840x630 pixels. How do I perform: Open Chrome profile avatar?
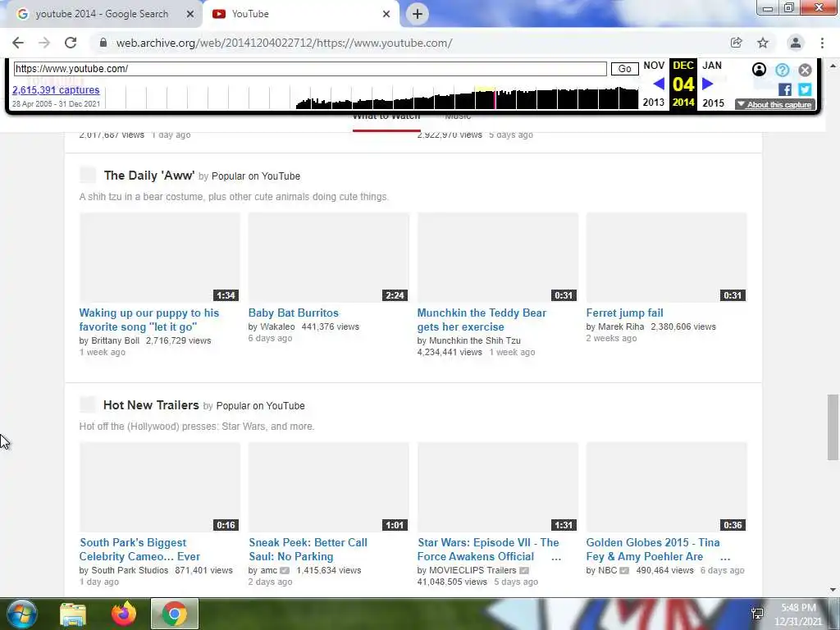796,43
